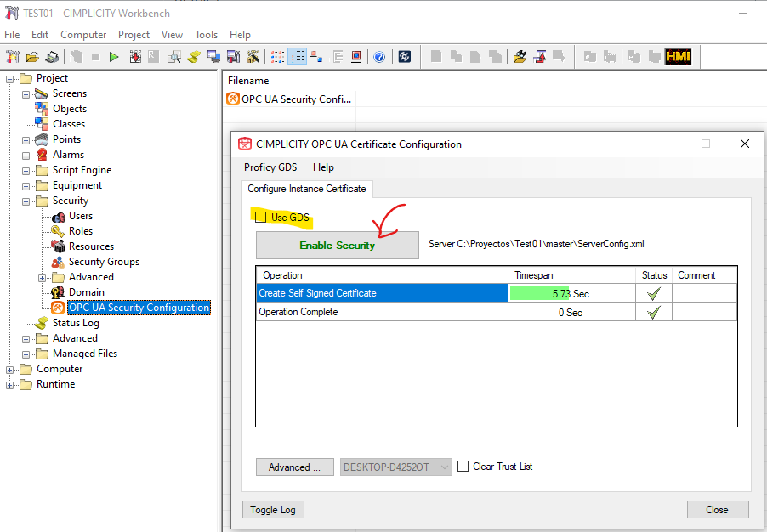Open the Project menu in menu bar
This screenshot has width=767, height=532.
(x=134, y=35)
